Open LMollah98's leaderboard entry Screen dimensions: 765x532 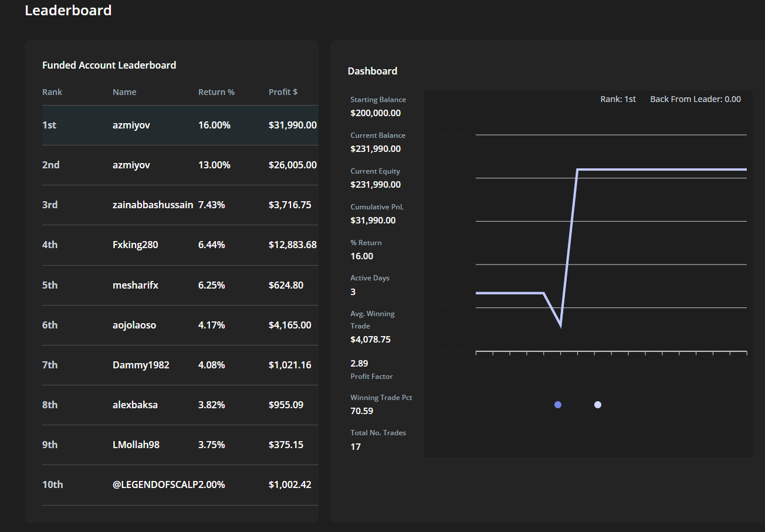(x=136, y=445)
